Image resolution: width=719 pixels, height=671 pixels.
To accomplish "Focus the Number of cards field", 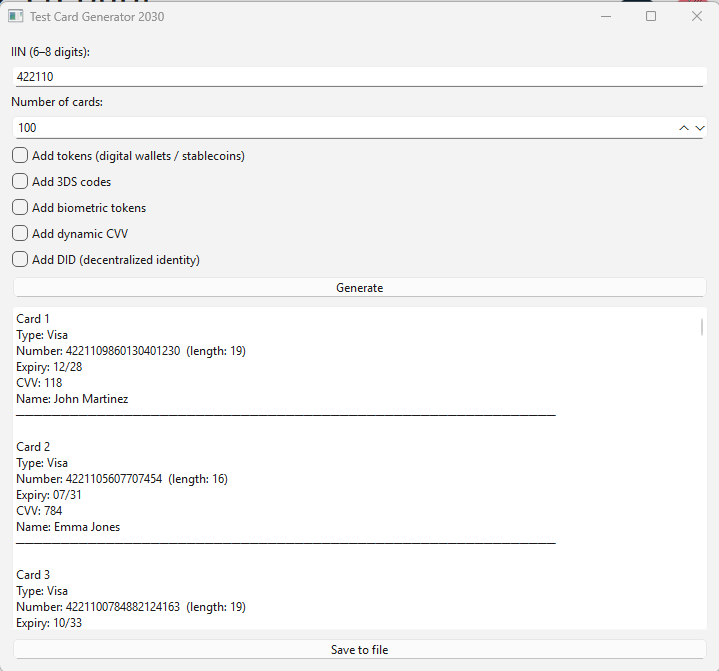I will [x=340, y=128].
